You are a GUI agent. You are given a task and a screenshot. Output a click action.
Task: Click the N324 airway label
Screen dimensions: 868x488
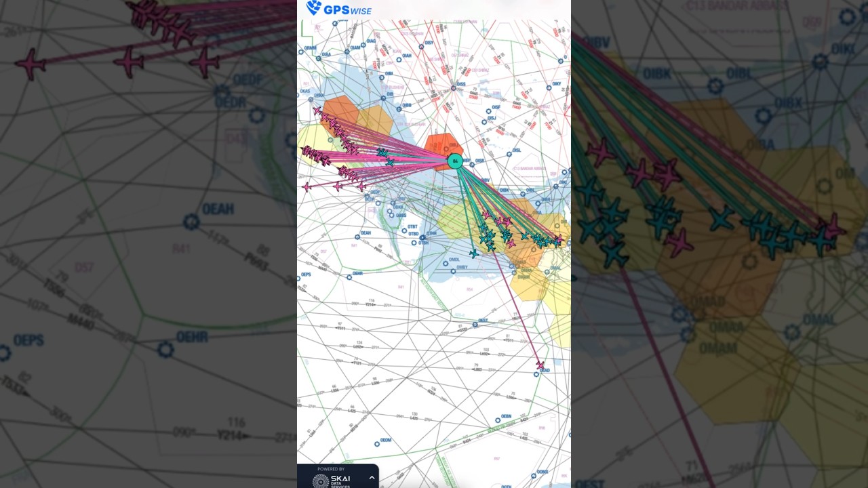[x=431, y=392]
